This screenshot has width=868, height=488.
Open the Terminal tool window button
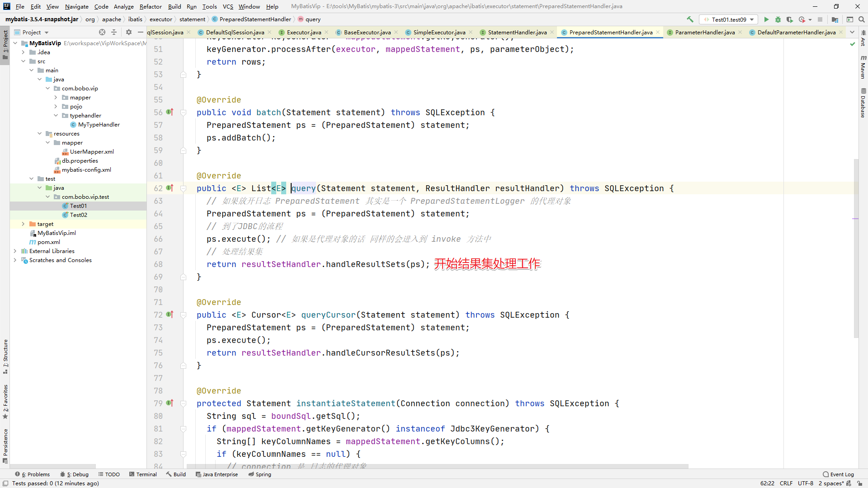[143, 474]
